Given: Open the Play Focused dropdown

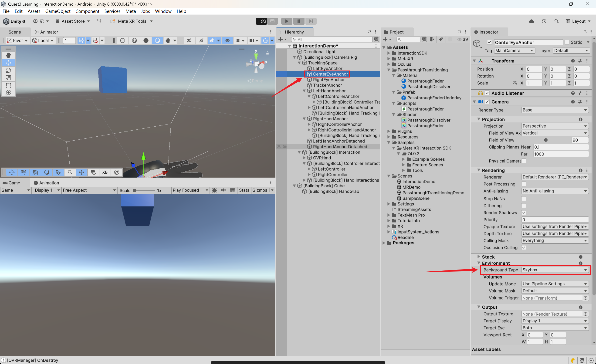Looking at the screenshot, I should click(190, 190).
